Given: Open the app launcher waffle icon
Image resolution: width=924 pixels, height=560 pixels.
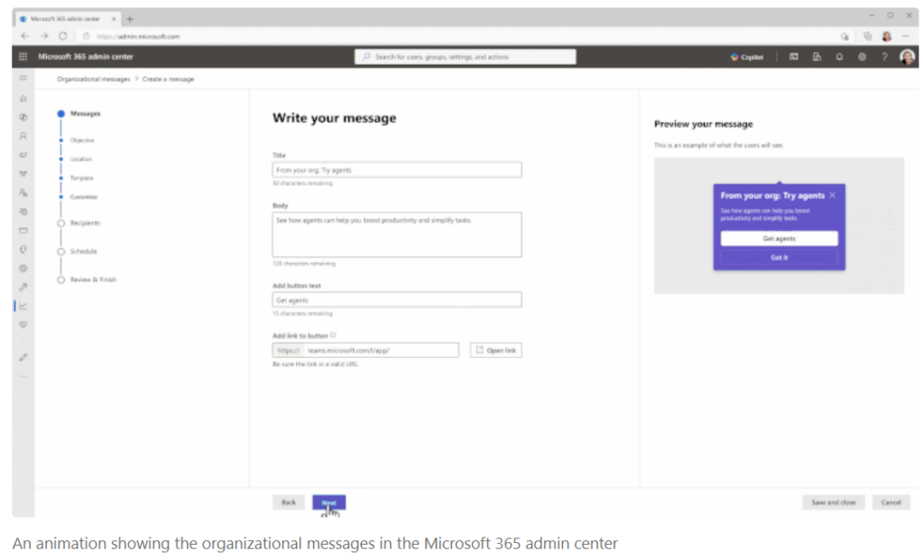Looking at the screenshot, I should (x=23, y=57).
